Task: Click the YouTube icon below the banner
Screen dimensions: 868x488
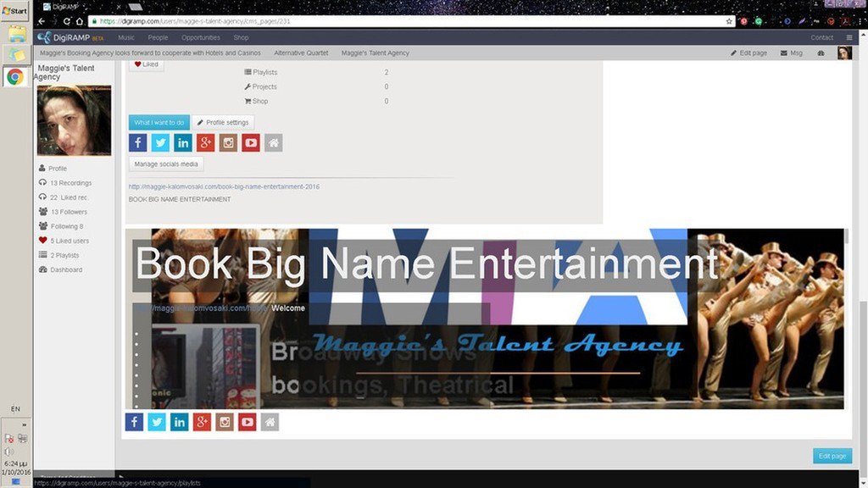Action: coord(248,422)
